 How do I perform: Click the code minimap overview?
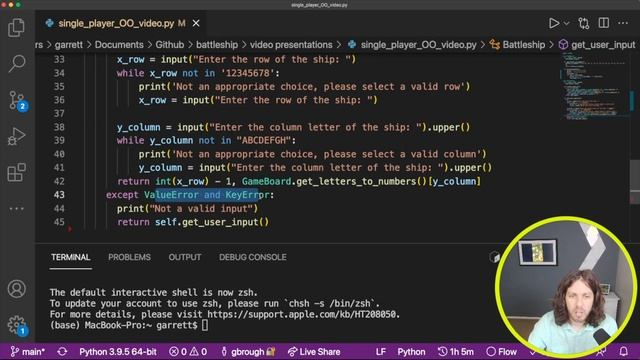595,87
